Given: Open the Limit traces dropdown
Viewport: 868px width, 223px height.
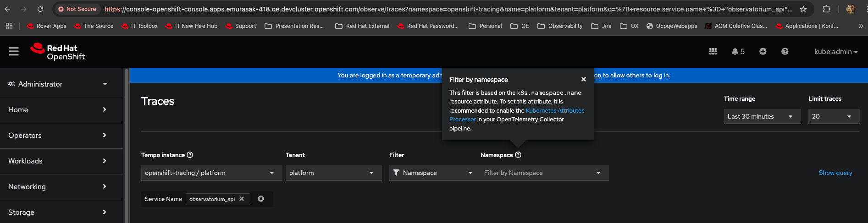Looking at the screenshot, I should click(834, 116).
